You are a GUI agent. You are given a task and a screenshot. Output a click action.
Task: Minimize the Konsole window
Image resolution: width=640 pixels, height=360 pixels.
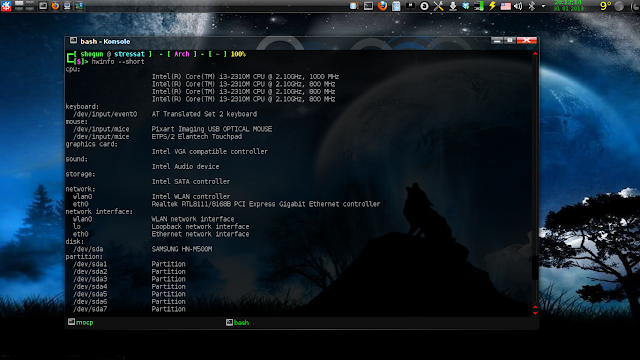click(497, 40)
